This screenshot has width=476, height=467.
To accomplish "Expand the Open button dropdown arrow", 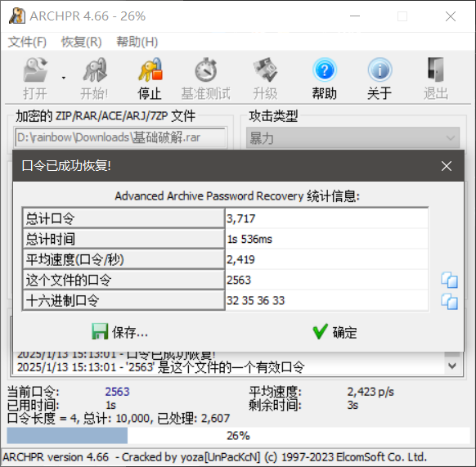I will coord(64,78).
